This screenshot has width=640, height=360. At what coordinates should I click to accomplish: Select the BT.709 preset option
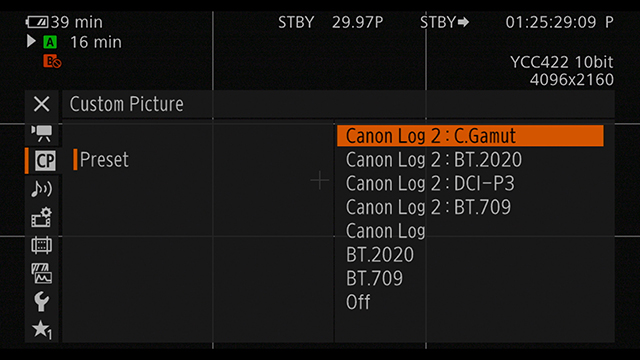(374, 278)
